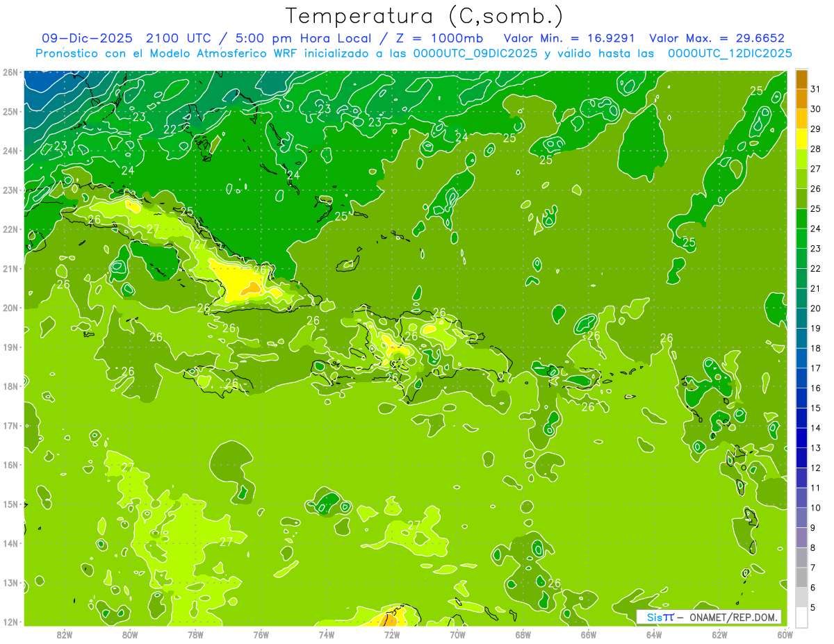Select the '18N' latitude axis label

(10, 386)
